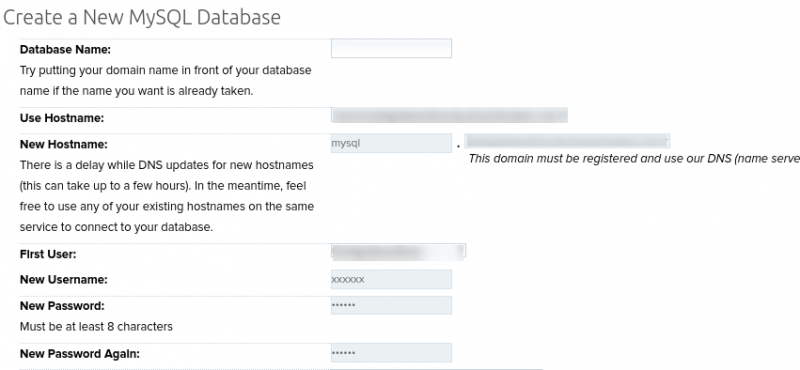
Task: Select the 'Create a New MySQL Database' heading
Action: click(142, 17)
